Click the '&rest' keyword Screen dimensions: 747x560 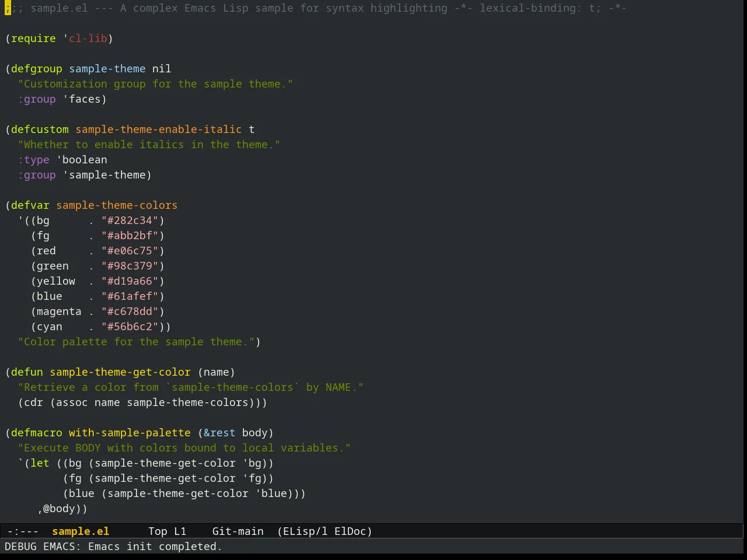coord(219,433)
